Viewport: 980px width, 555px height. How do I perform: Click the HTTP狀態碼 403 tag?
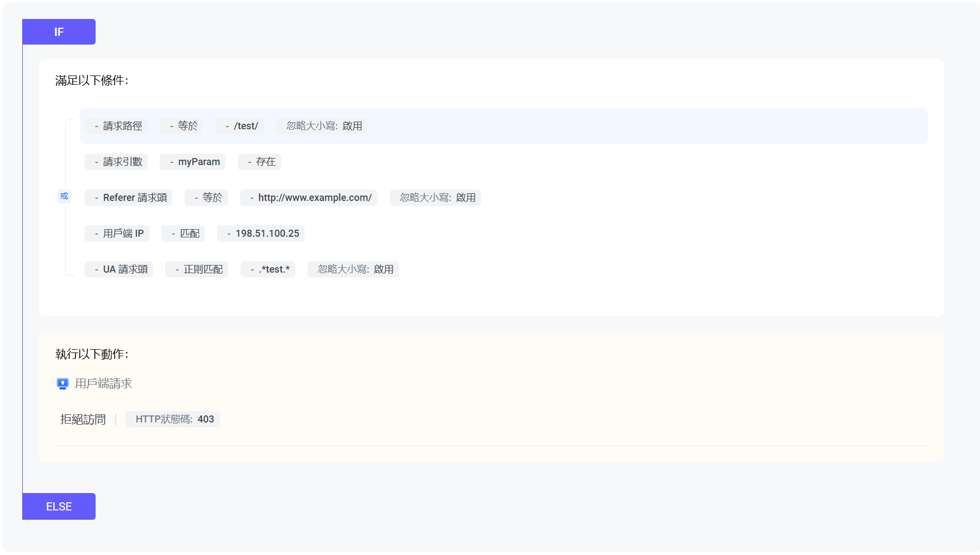point(173,419)
